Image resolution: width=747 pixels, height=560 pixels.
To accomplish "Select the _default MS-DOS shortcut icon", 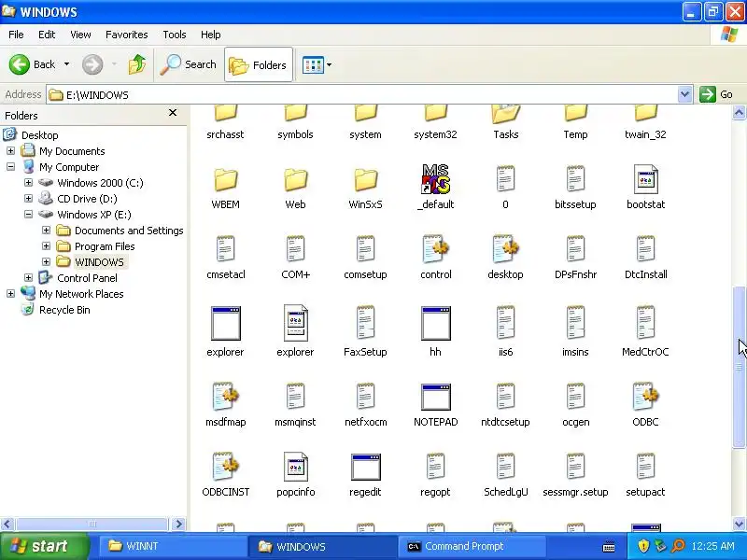I will [435, 179].
